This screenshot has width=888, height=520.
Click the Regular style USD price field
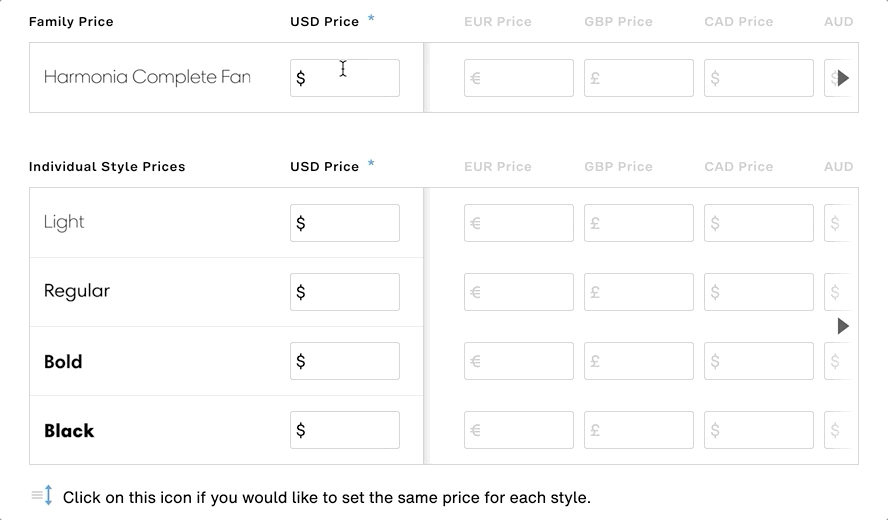[x=345, y=292]
